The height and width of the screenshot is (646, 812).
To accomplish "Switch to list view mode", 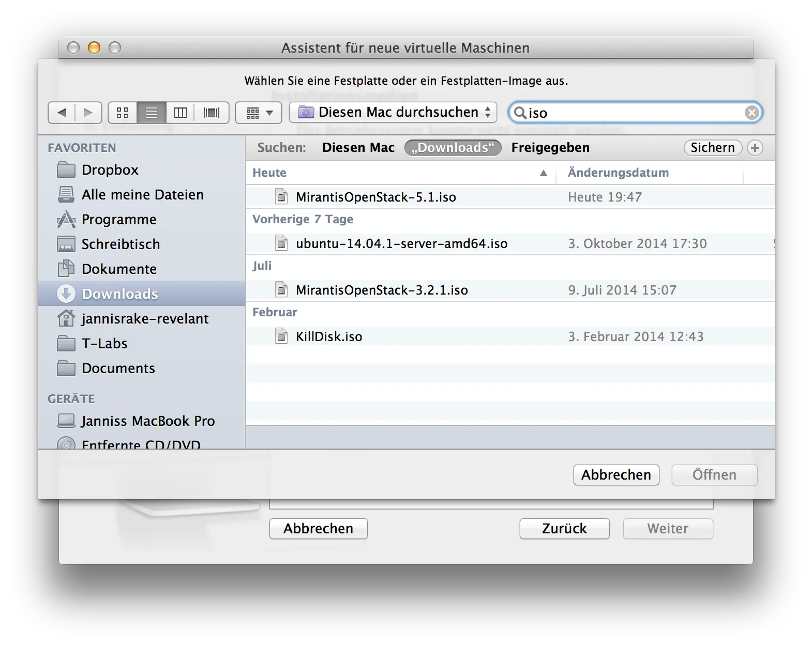I will coord(152,113).
